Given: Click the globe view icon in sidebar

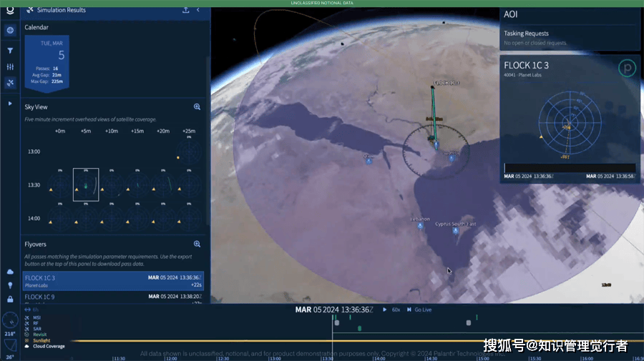Looking at the screenshot, I should (x=10, y=30).
